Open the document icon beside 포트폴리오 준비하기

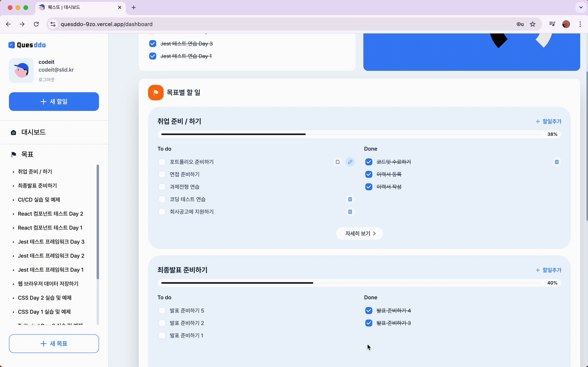tap(337, 162)
